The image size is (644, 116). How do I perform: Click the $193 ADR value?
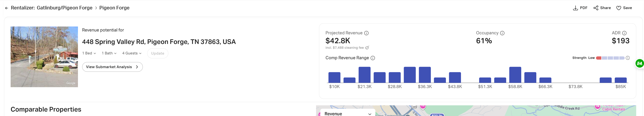click(x=620, y=41)
